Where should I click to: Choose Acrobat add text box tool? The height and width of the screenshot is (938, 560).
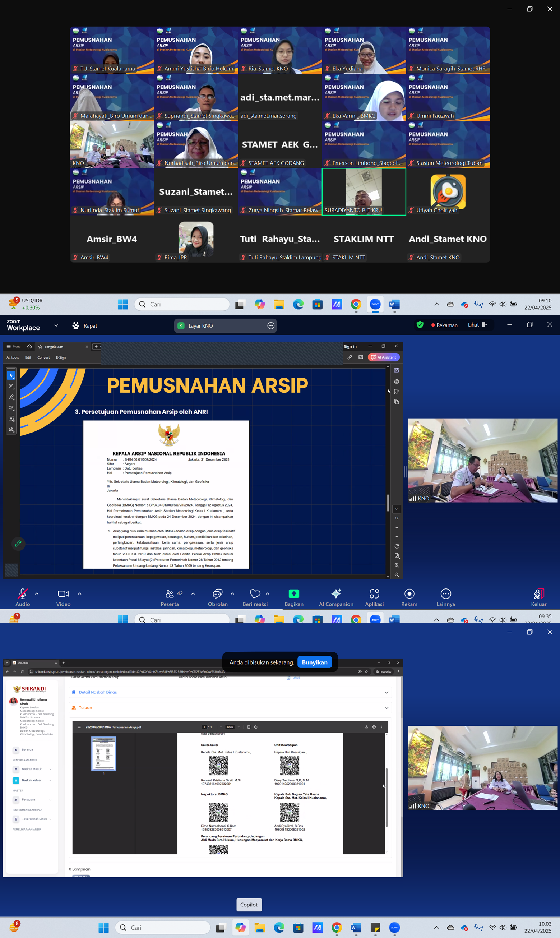click(11, 419)
